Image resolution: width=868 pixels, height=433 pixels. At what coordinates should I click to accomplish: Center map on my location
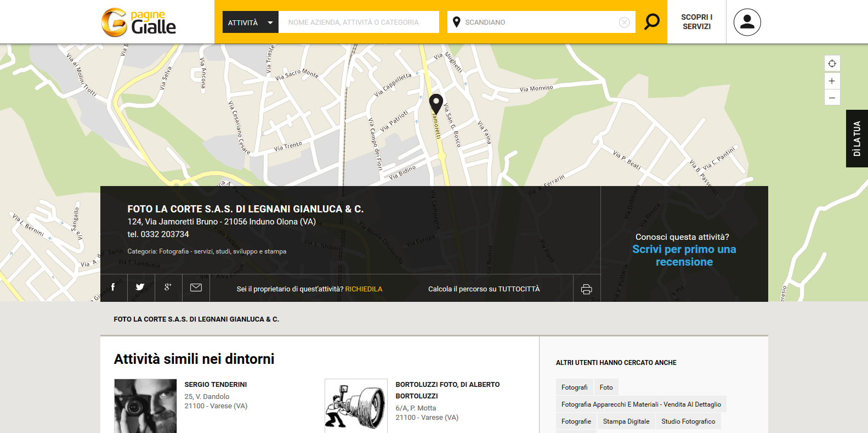click(832, 63)
